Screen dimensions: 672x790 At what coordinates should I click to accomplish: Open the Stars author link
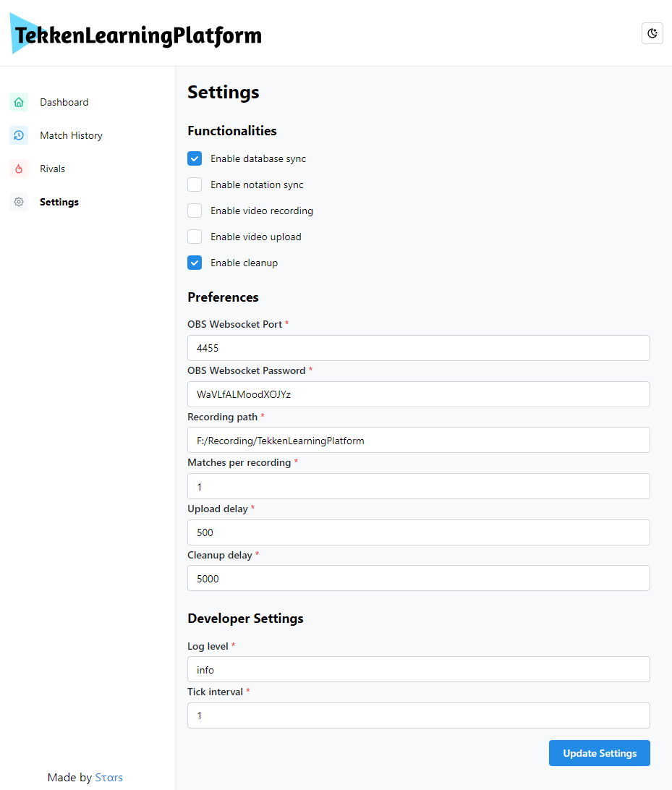109,778
